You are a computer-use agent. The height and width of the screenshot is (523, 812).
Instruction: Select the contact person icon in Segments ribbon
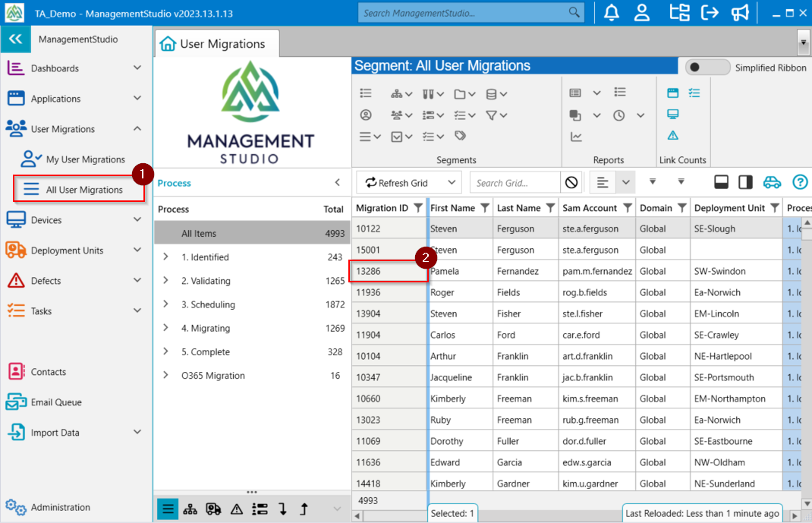coord(366,115)
